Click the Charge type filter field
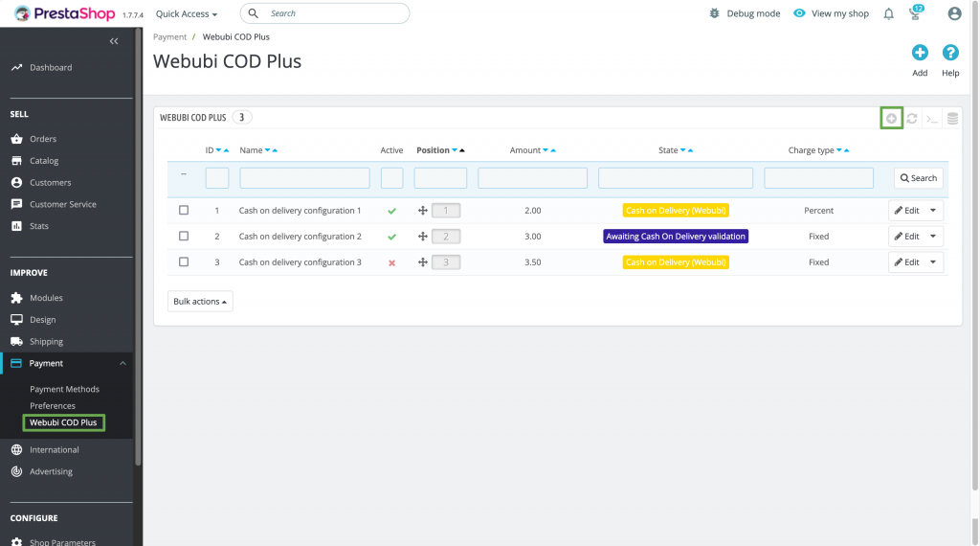980x546 pixels. [819, 178]
